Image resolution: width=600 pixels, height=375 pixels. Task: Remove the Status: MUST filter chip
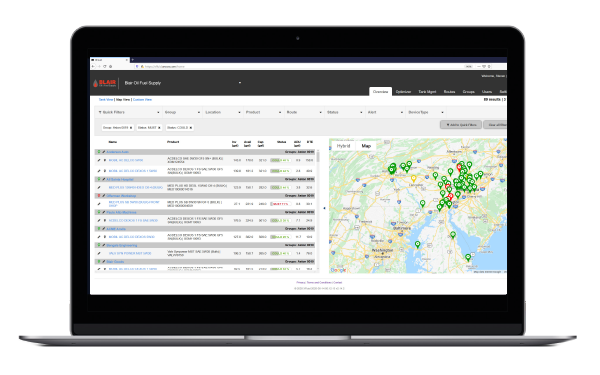coord(159,127)
